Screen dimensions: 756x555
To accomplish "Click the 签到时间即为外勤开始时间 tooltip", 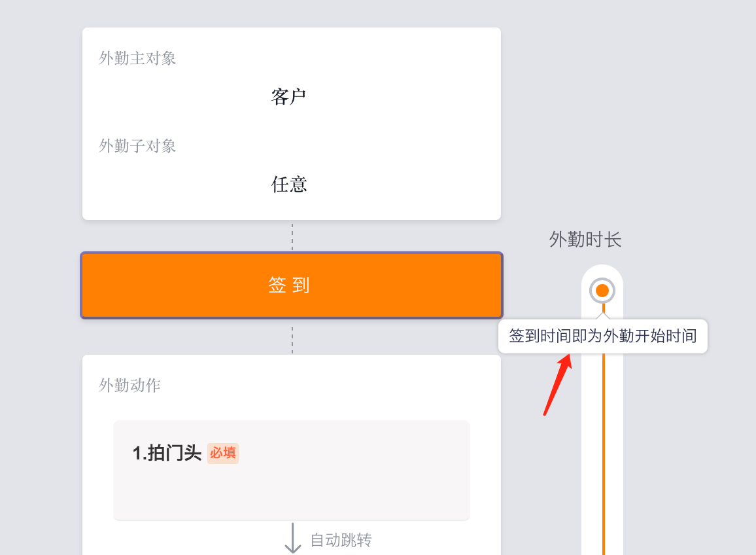I will [603, 336].
